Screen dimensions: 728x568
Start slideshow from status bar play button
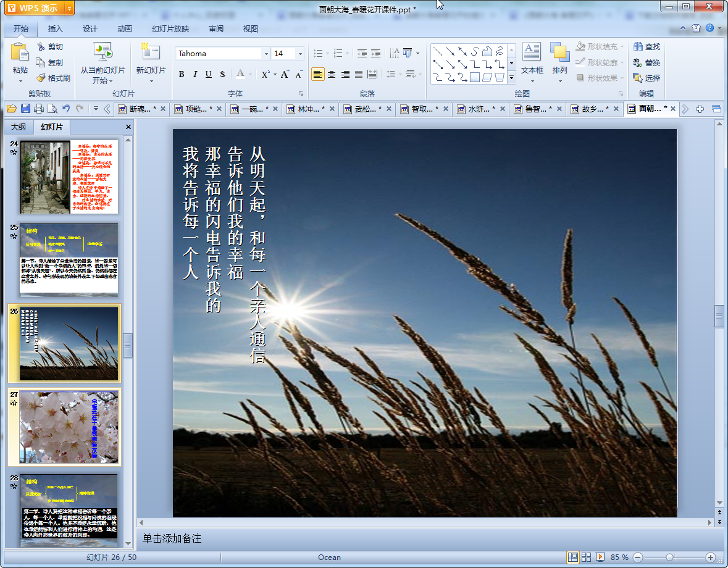pos(600,557)
